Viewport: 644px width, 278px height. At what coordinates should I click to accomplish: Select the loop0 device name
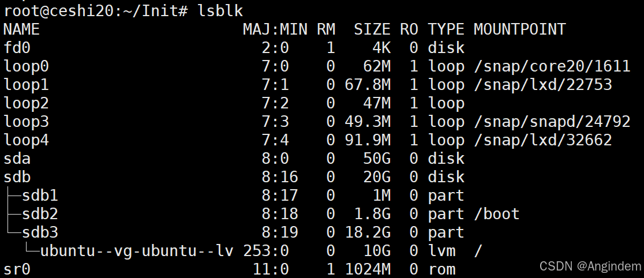(x=26, y=66)
